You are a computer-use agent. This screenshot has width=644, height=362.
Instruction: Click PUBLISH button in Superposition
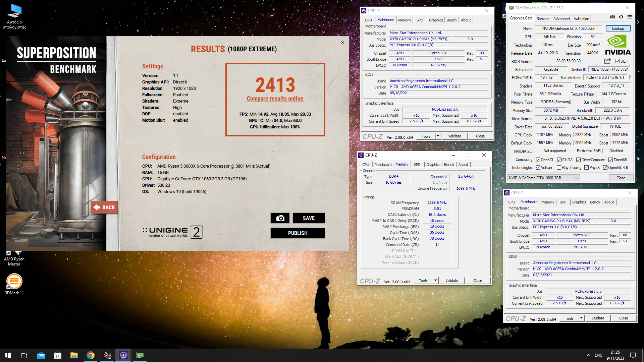[x=298, y=233]
